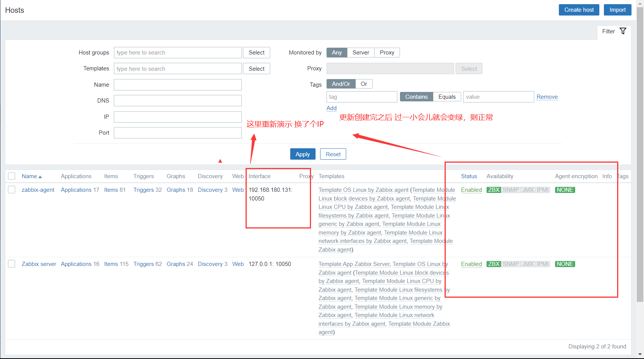
Task: Click JMX badge in zabbix-agent row
Action: [528, 190]
